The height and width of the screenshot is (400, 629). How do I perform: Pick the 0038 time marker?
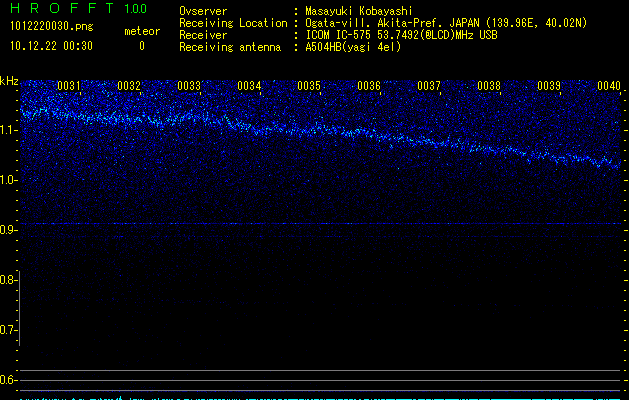489,86
